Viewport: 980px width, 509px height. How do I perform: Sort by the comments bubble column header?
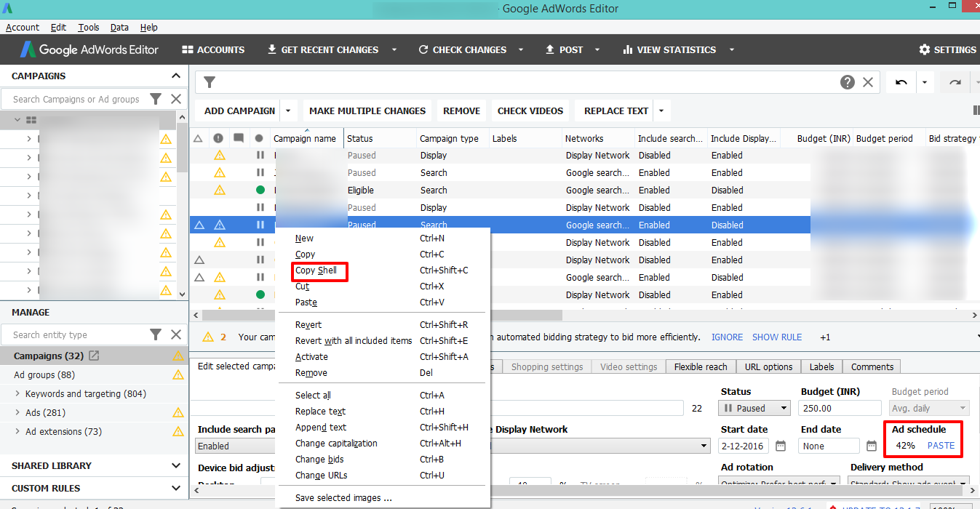point(239,138)
